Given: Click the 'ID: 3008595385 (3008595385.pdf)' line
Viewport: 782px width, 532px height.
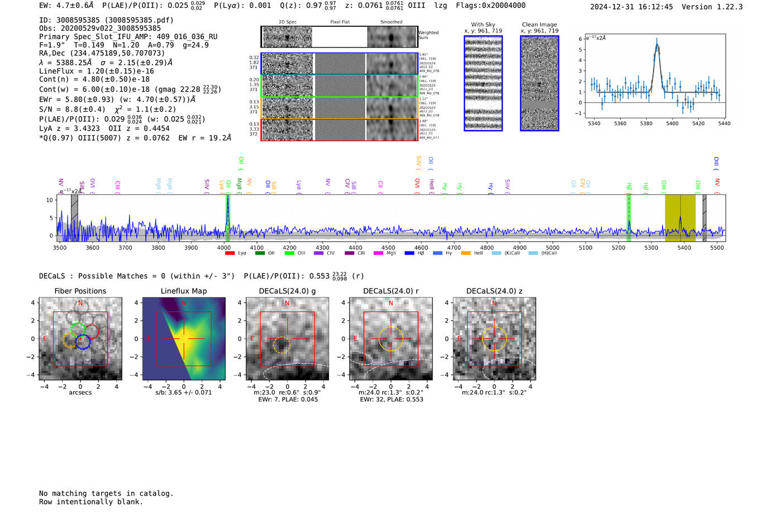Looking at the screenshot, I should [x=106, y=20].
